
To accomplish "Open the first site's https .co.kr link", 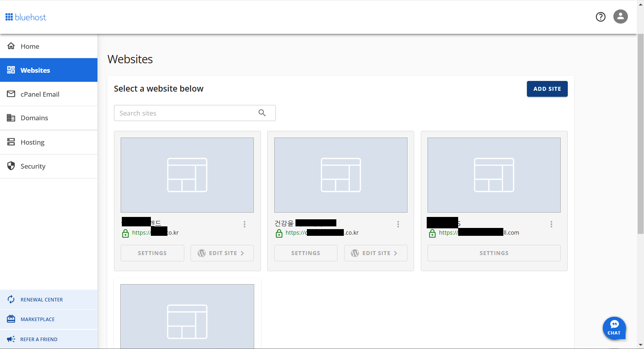I will pyautogui.click(x=155, y=233).
